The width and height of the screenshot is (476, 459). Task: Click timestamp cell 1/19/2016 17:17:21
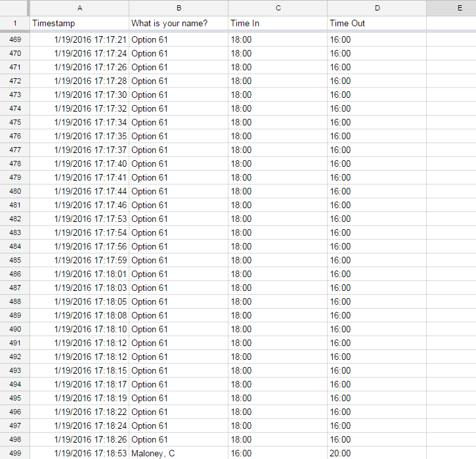pos(79,39)
